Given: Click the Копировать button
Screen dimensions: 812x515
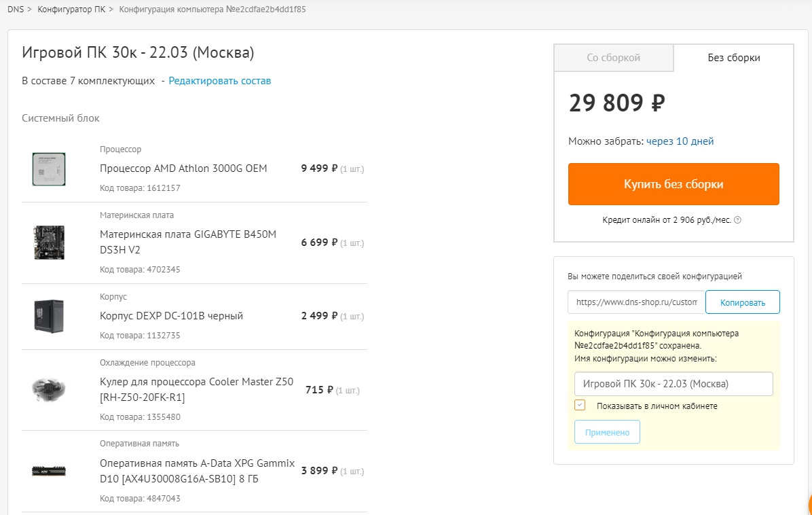Looking at the screenshot, I should pyautogui.click(x=743, y=302).
